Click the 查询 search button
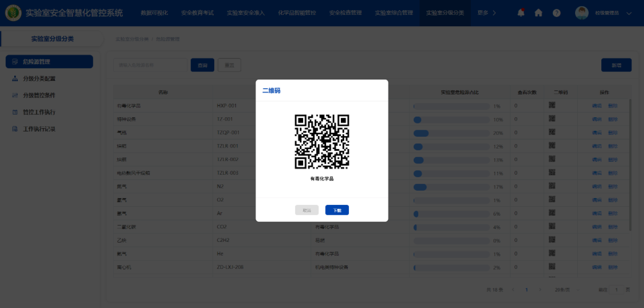This screenshot has width=644, height=308. pos(202,65)
